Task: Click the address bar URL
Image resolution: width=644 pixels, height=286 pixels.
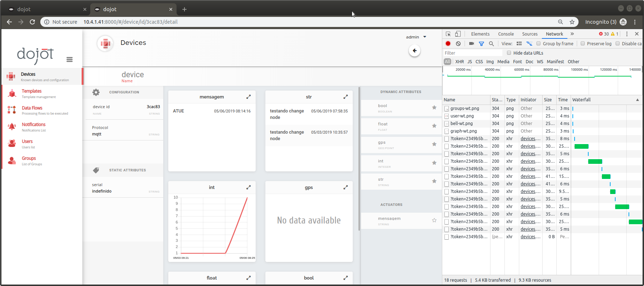Action: 131,22
